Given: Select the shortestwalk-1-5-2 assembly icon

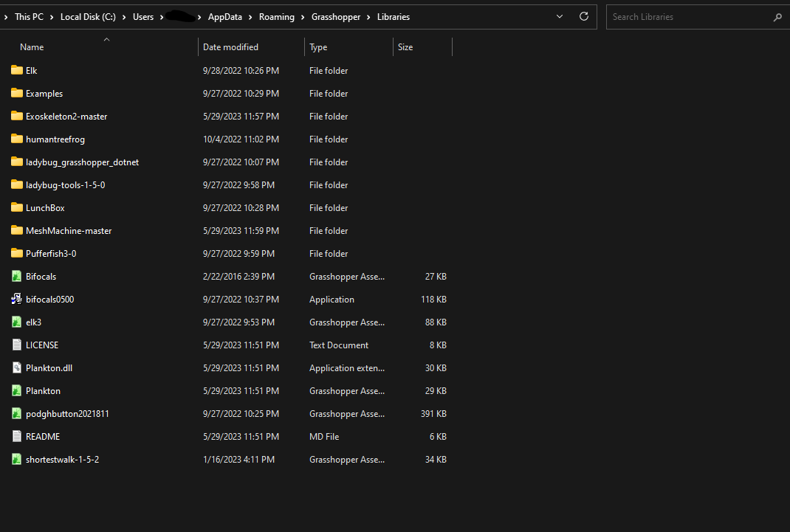Looking at the screenshot, I should (17, 460).
